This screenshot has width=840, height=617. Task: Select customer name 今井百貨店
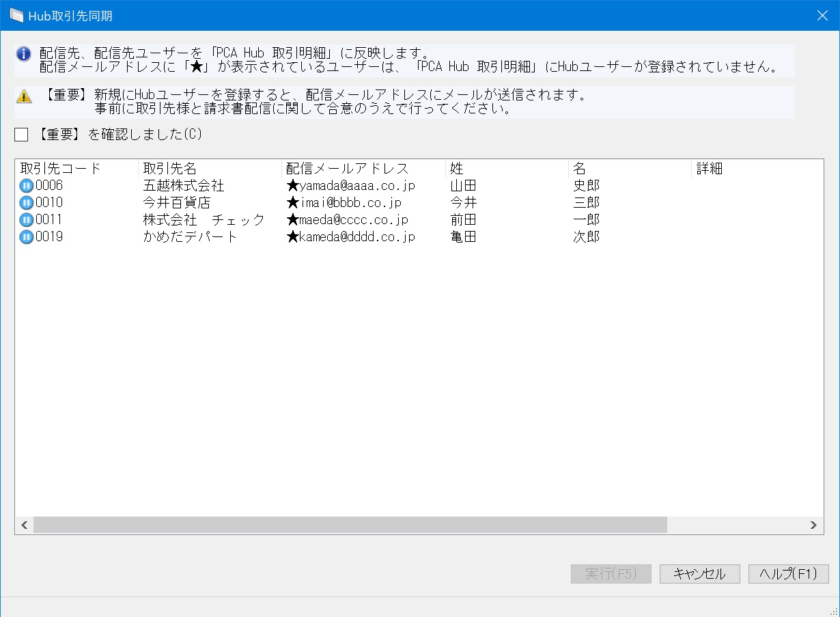pyautogui.click(x=176, y=203)
